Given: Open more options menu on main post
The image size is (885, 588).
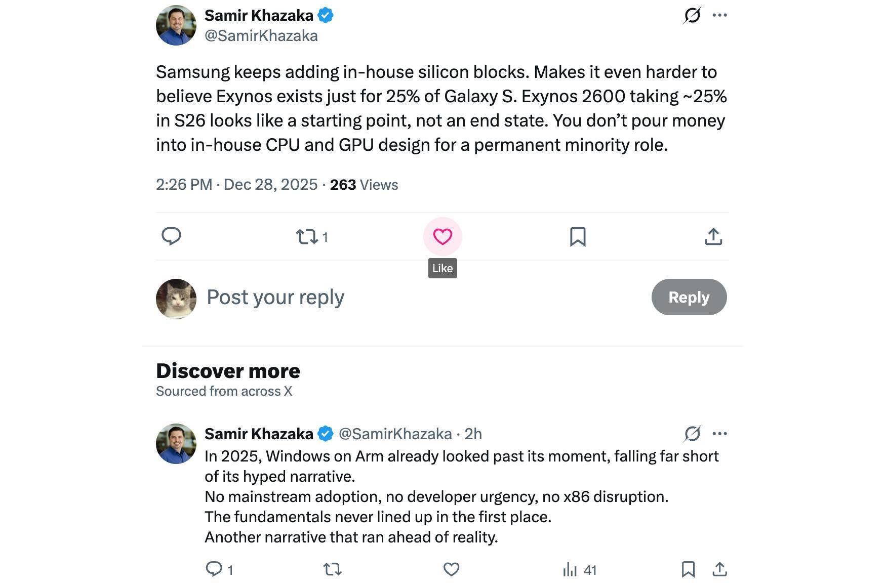Looking at the screenshot, I should (x=719, y=15).
